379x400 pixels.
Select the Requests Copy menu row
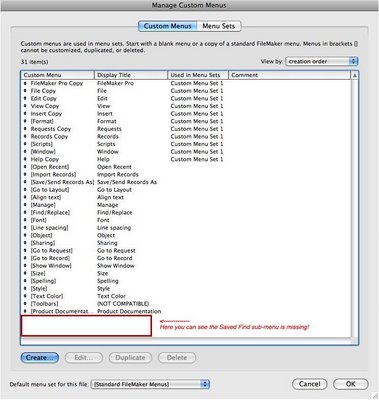[x=186, y=129]
